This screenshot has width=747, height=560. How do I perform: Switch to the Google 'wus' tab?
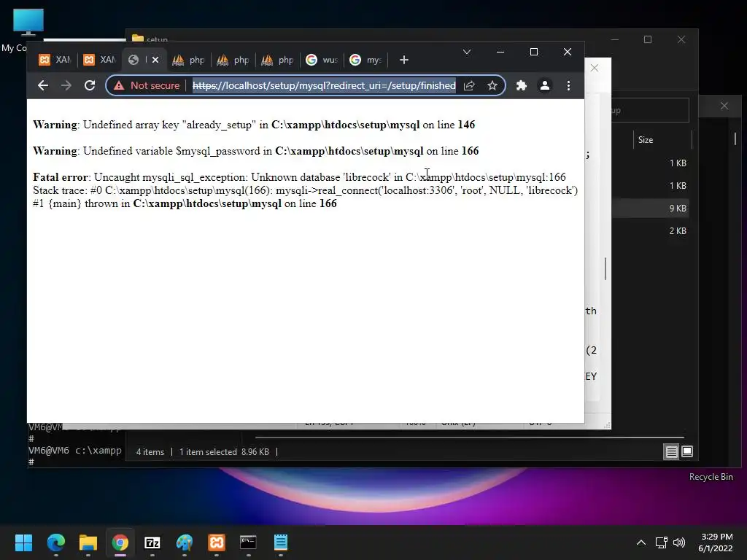pos(322,60)
